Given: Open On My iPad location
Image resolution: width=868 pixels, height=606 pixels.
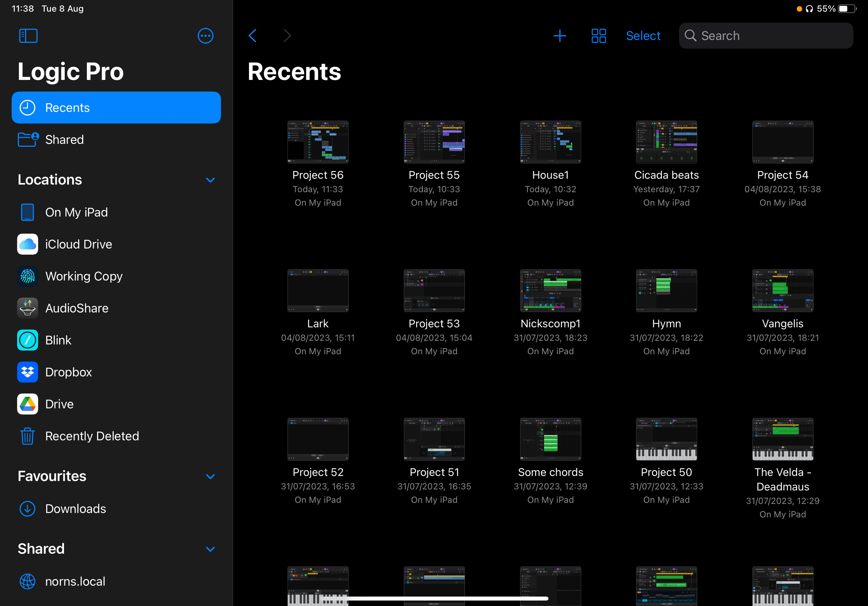Looking at the screenshot, I should tap(116, 212).
